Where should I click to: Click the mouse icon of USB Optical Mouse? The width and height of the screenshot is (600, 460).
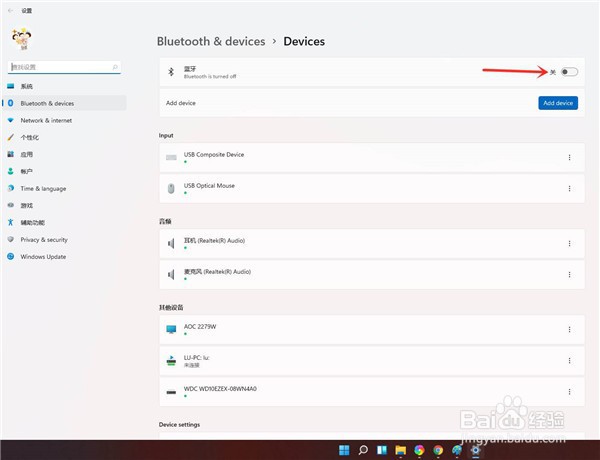(x=171, y=188)
